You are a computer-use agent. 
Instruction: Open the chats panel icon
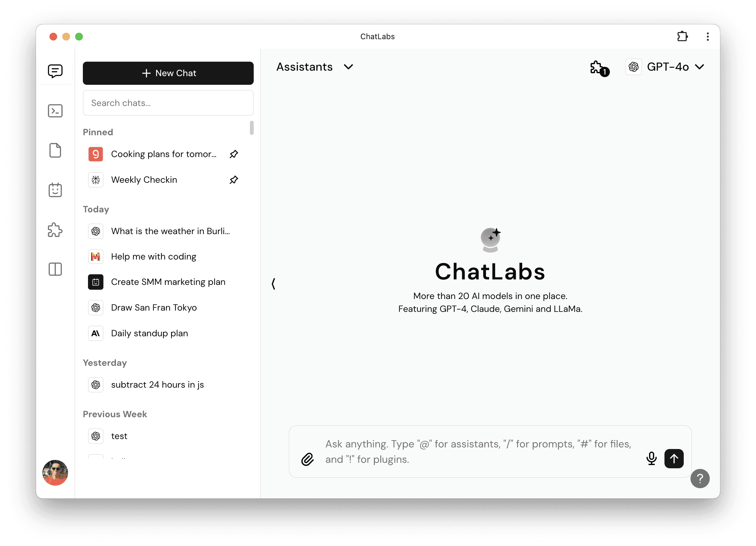(x=55, y=70)
